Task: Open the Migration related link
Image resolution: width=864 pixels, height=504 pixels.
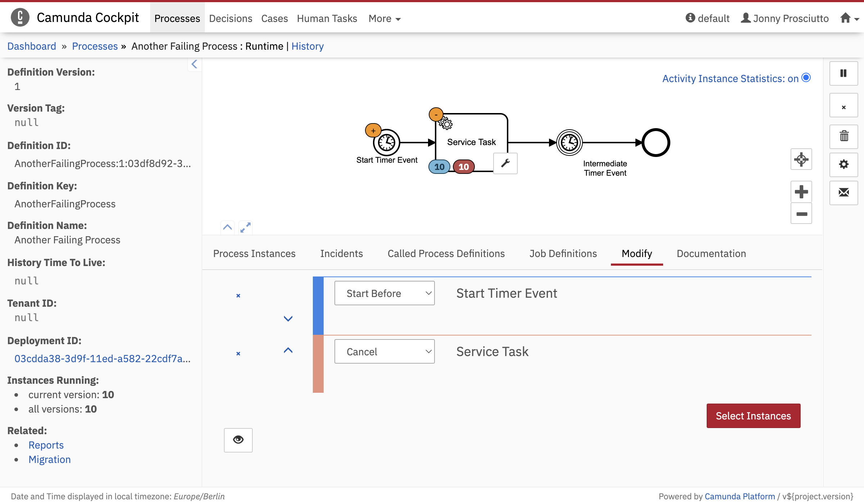Action: (x=50, y=459)
